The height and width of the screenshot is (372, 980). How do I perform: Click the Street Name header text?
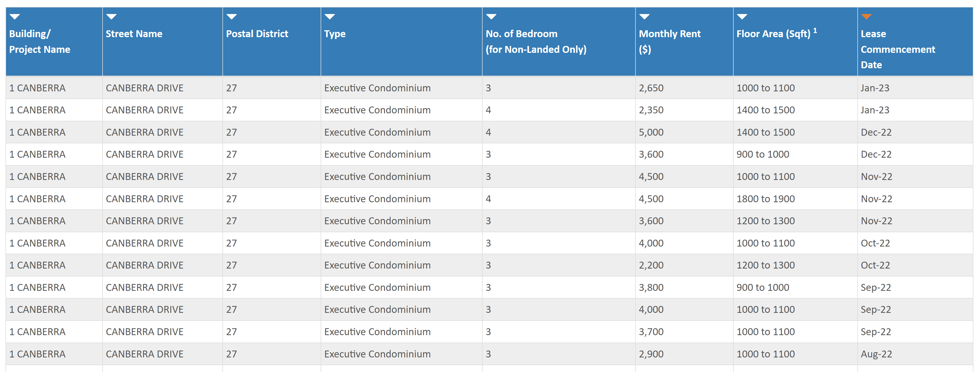point(134,34)
